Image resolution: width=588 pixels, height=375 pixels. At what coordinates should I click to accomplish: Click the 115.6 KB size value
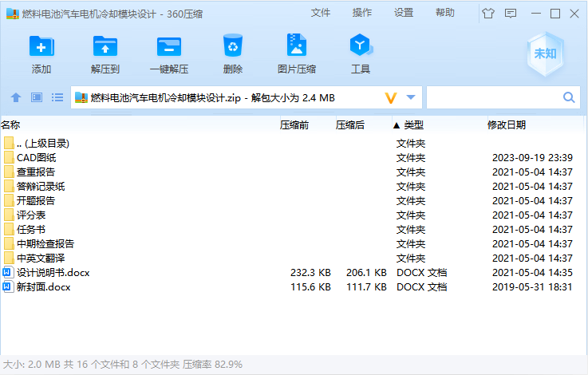310,287
